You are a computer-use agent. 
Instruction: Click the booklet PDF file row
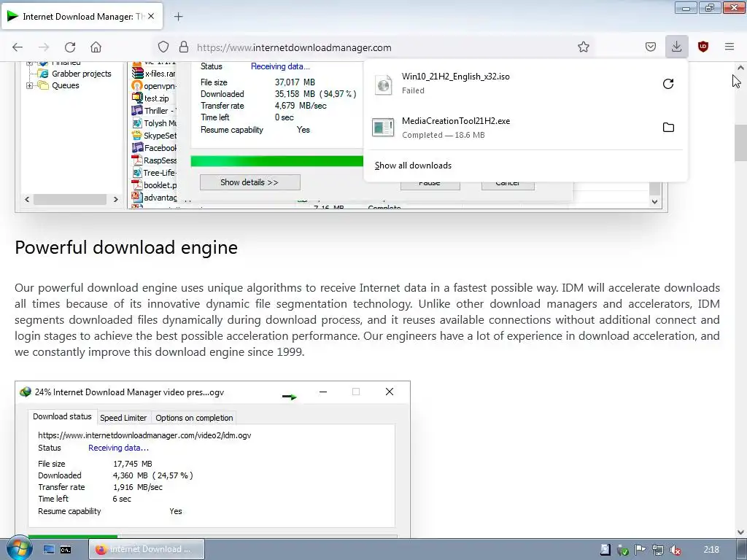click(153, 184)
